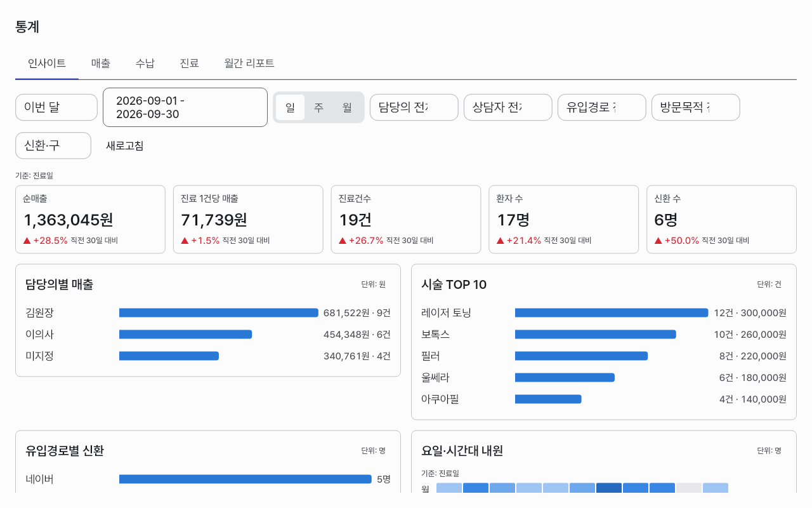The height and width of the screenshot is (508, 812).
Task: Click the 진료 1건당 매출 card
Action: click(248, 220)
